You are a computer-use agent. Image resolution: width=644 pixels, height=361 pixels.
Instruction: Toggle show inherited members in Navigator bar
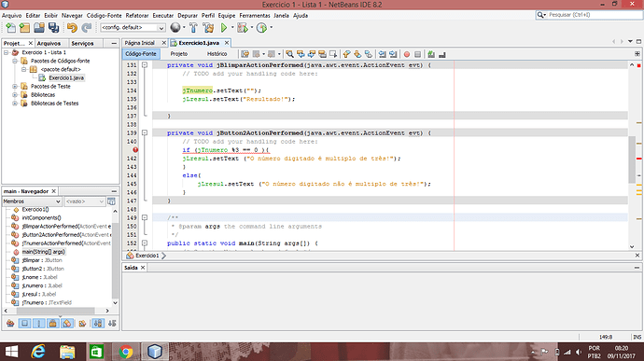click(x=10, y=323)
